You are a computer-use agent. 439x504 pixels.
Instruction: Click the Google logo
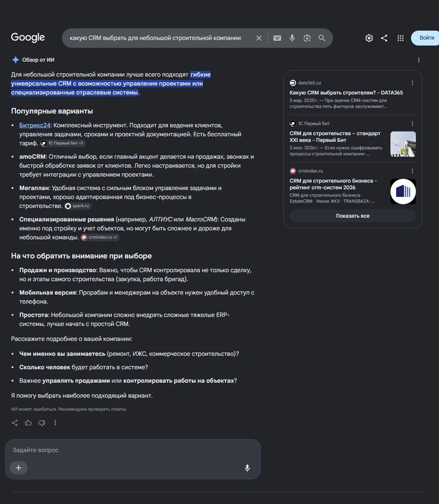pos(28,37)
